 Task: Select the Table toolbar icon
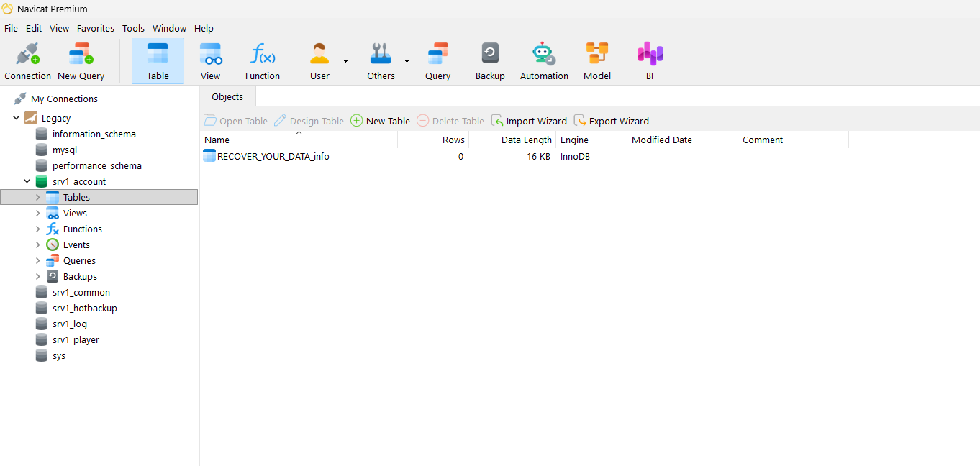tap(158, 62)
